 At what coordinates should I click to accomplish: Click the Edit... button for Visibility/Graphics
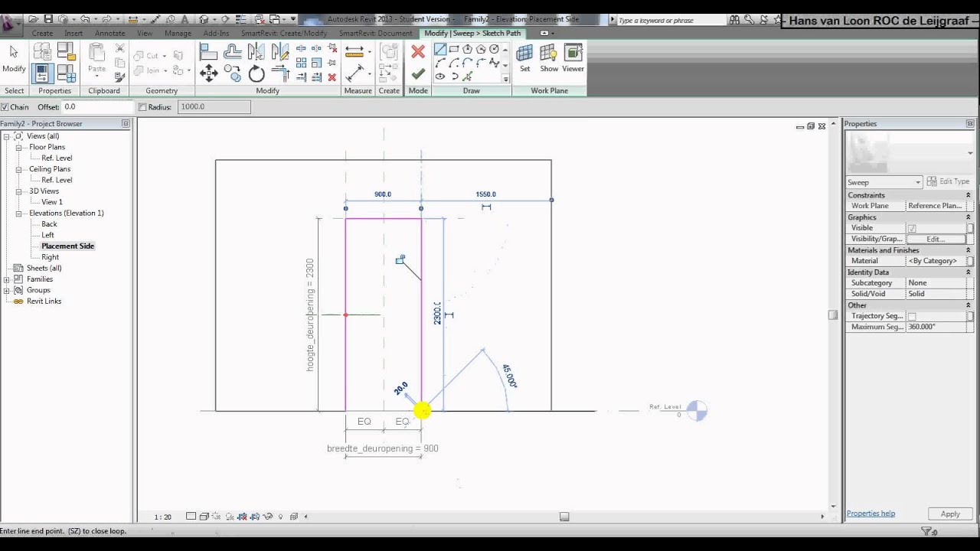click(x=936, y=239)
